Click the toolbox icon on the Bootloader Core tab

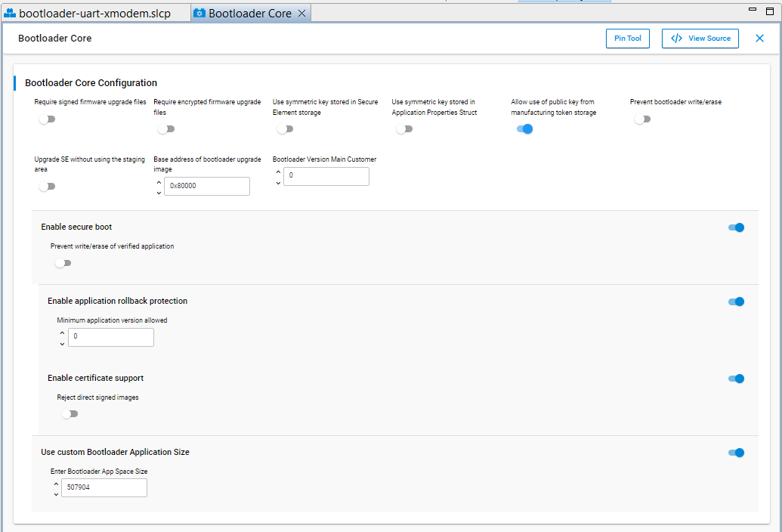200,13
